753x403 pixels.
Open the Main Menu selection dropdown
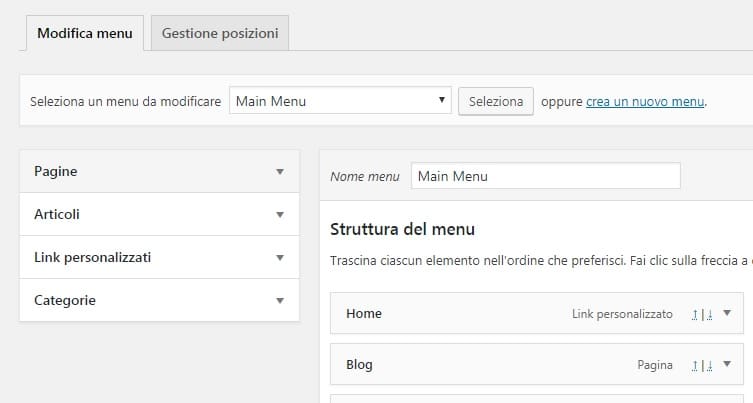(x=340, y=100)
